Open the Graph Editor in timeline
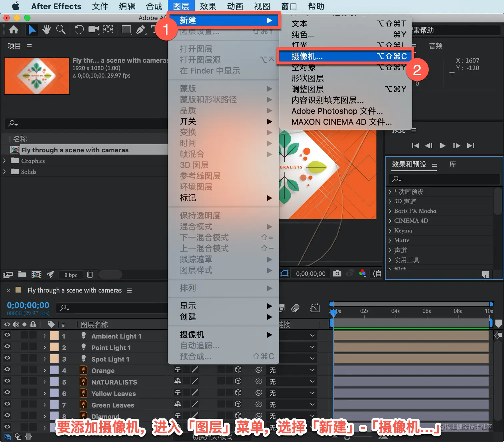The image size is (504, 442). point(315,308)
